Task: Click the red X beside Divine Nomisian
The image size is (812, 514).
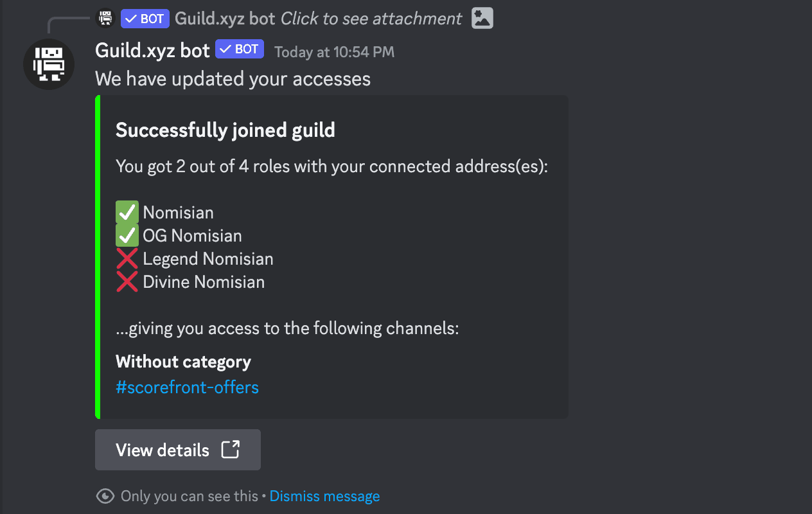Action: pyautogui.click(x=127, y=281)
